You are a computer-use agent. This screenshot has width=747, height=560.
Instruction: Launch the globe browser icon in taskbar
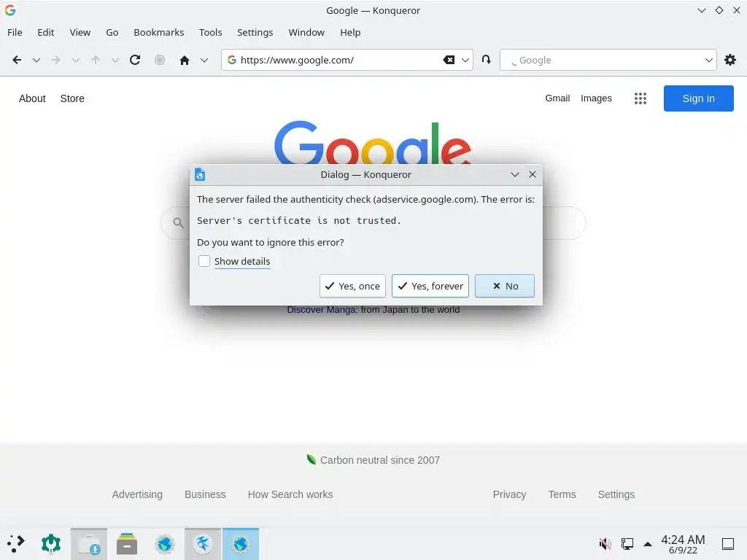click(x=165, y=544)
